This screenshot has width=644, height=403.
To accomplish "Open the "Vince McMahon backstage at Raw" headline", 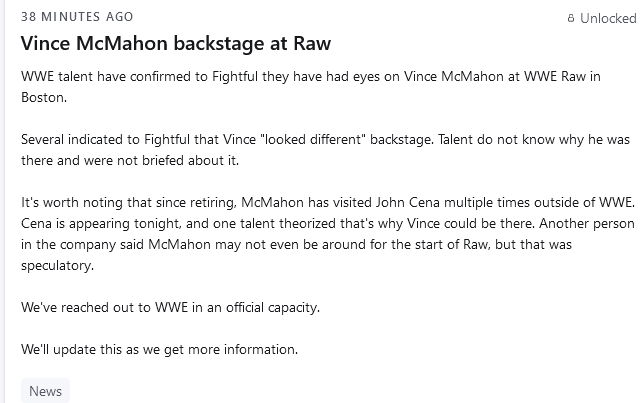I will tap(176, 43).
